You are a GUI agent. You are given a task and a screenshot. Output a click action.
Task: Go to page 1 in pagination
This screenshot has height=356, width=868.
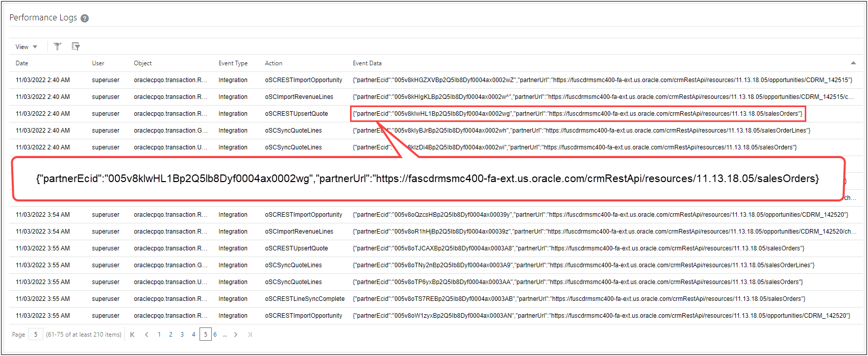(159, 335)
